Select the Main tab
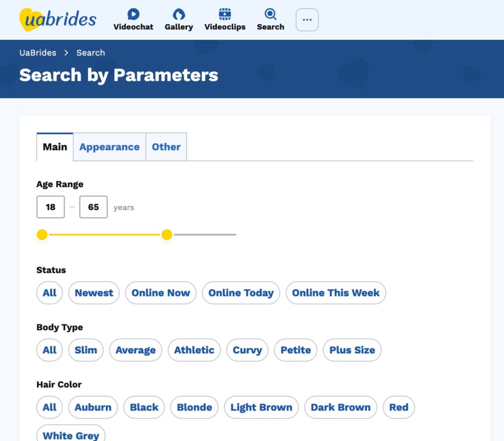The image size is (504, 441). [54, 146]
